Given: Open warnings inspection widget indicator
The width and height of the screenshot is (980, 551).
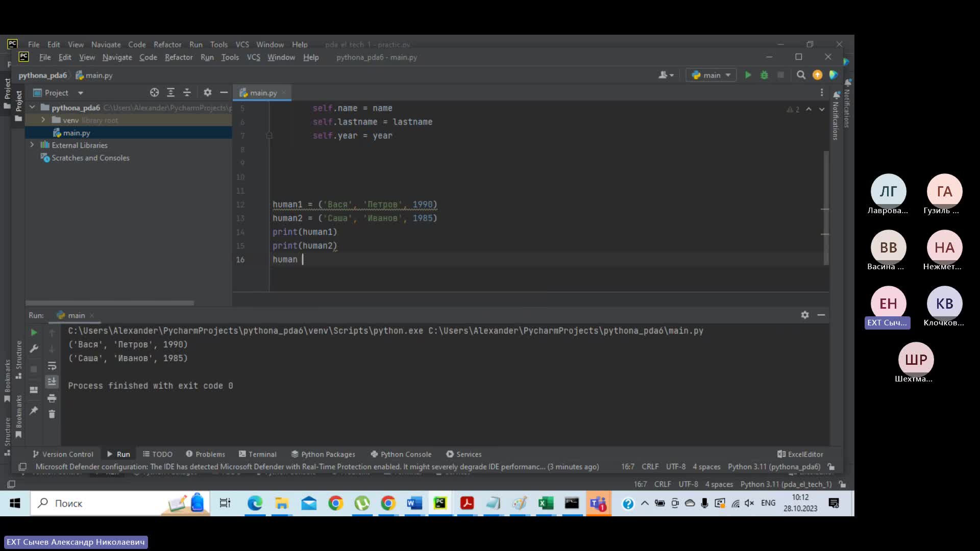Looking at the screenshot, I should pos(793,109).
